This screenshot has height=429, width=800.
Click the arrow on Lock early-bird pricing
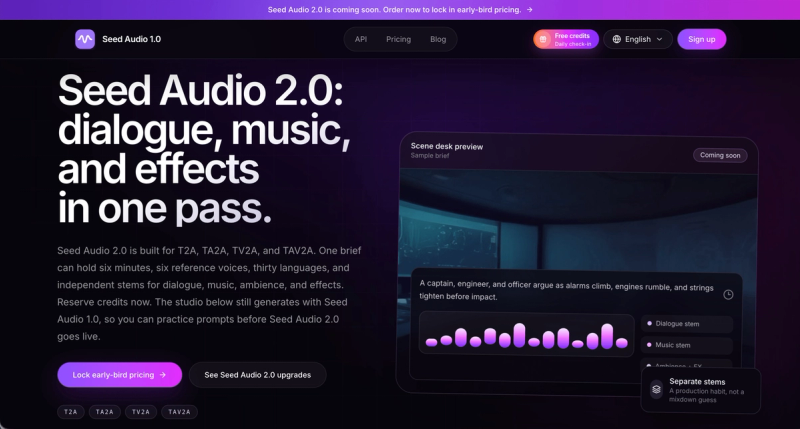[163, 375]
